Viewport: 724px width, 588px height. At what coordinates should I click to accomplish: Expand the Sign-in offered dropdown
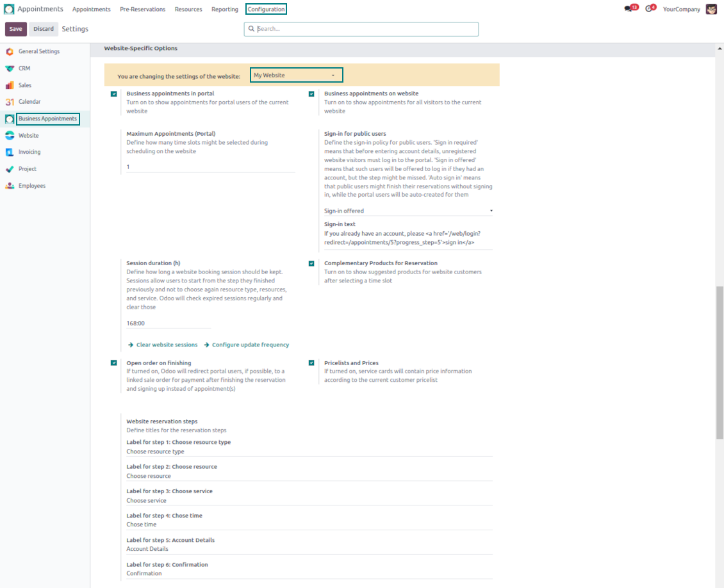[408, 211]
